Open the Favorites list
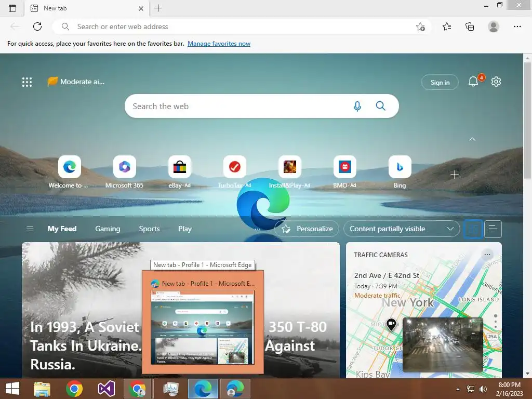This screenshot has width=532, height=399. 447,26
